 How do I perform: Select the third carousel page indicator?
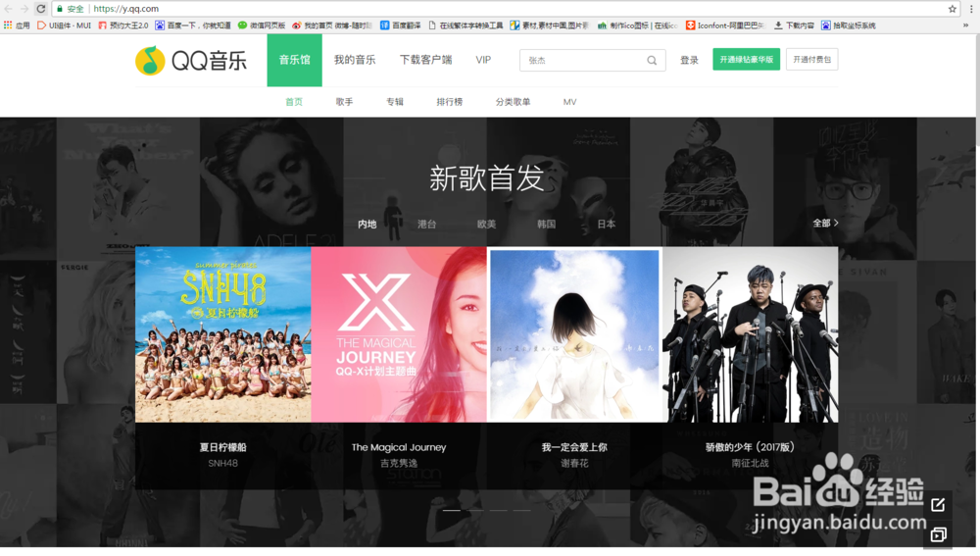[498, 510]
